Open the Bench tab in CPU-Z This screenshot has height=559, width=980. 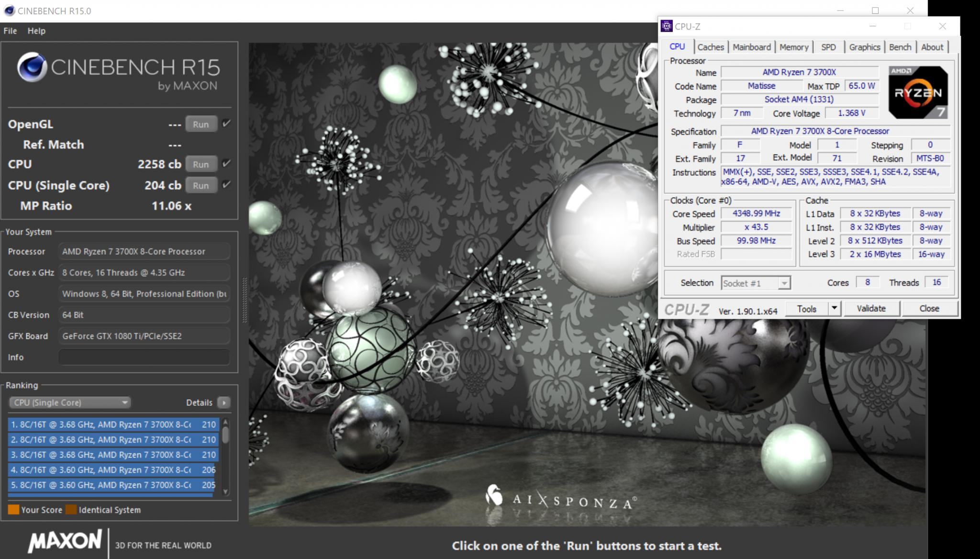pos(900,47)
